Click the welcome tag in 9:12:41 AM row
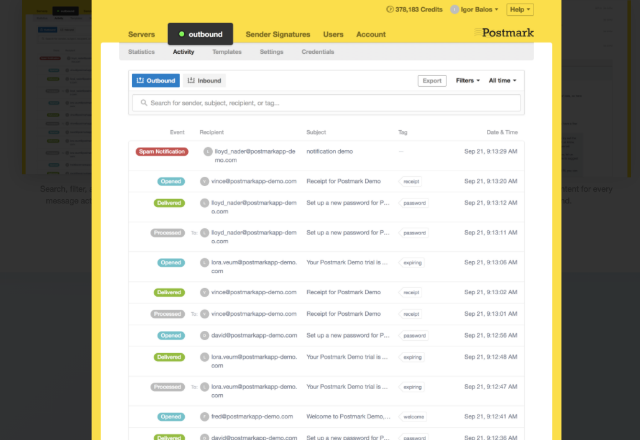 click(413, 417)
